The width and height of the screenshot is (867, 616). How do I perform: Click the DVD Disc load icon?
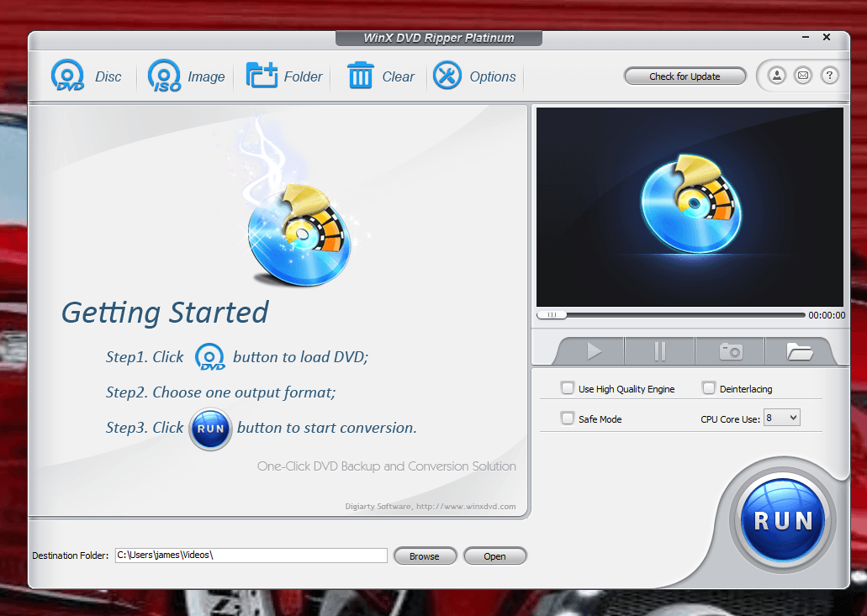coord(67,76)
